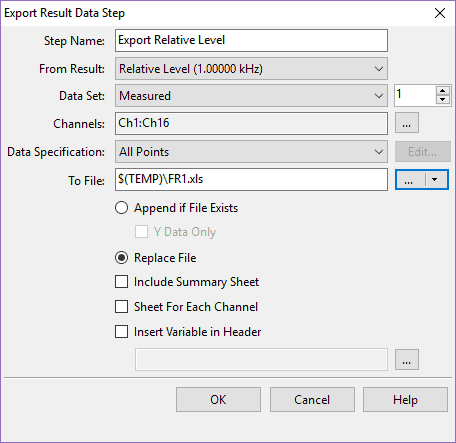Open header variable ellipsis button
The image size is (456, 443).
[407, 360]
